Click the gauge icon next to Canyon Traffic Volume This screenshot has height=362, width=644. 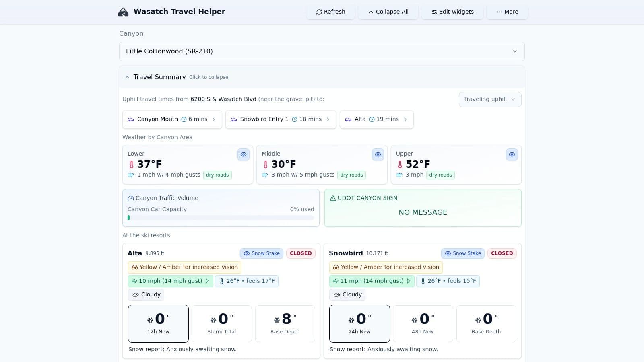click(131, 198)
